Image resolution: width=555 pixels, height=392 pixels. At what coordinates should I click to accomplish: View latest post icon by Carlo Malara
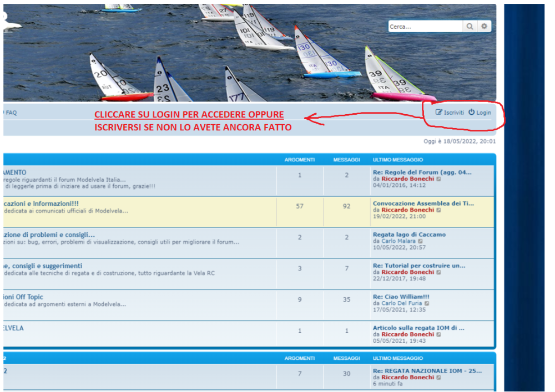[421, 241]
